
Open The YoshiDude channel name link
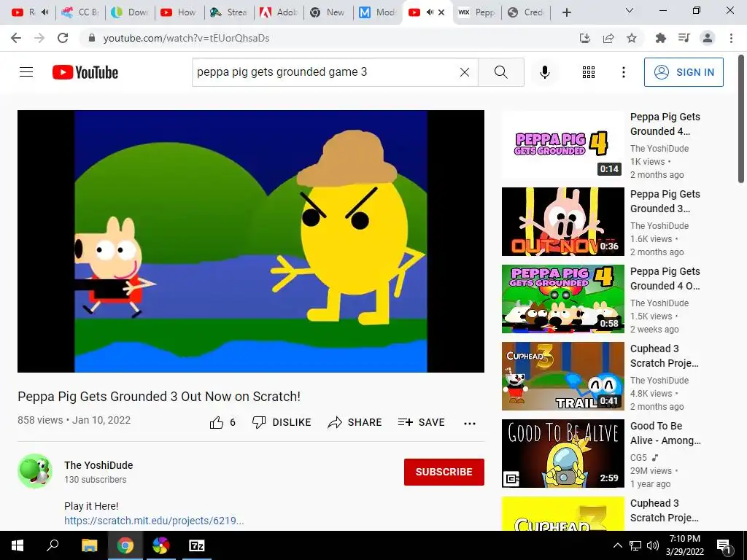point(98,465)
